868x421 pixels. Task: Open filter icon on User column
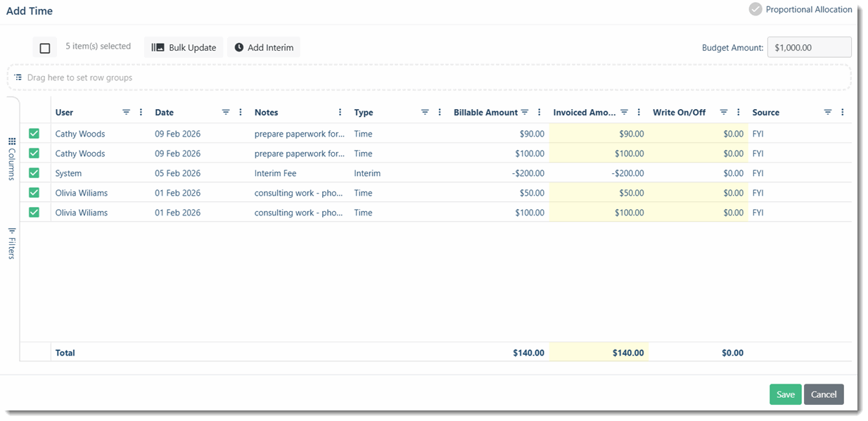click(127, 113)
